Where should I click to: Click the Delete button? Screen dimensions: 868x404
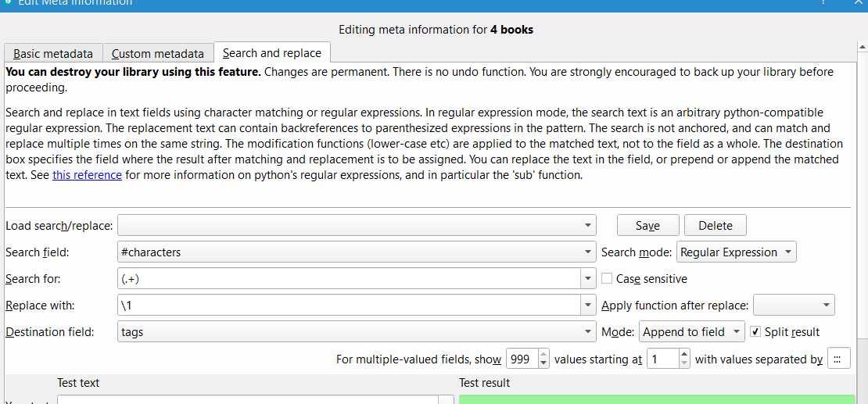[x=716, y=226]
